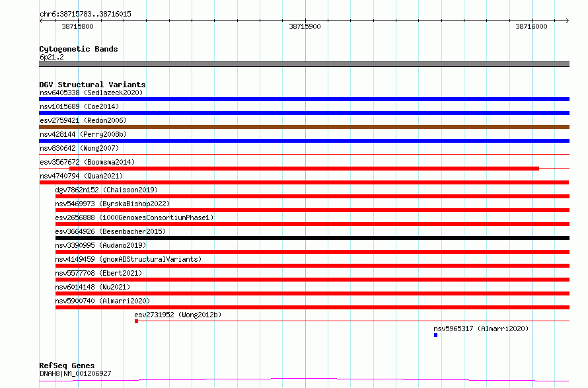The image size is (588, 388).
Task: Select the red bar under nsv4149459
Action: [x=312, y=266]
